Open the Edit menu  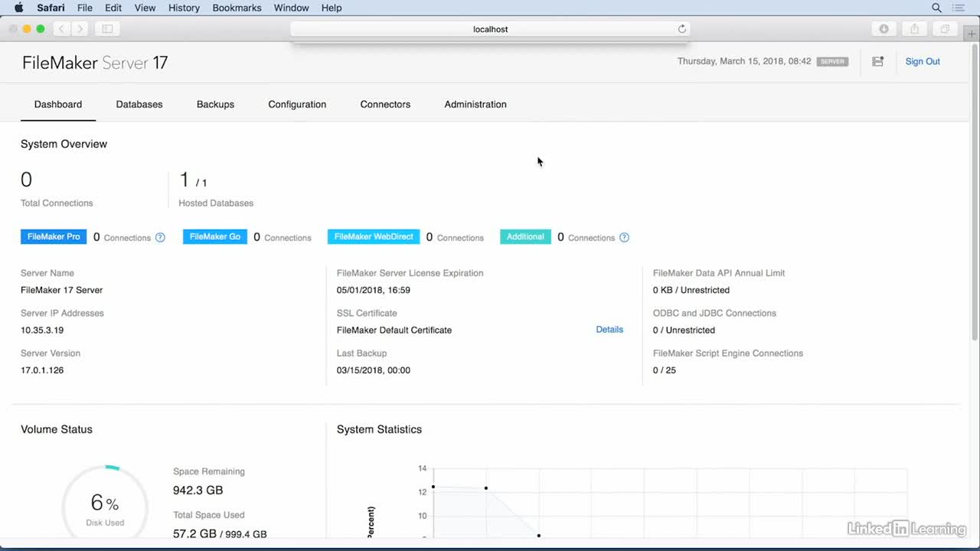click(113, 8)
